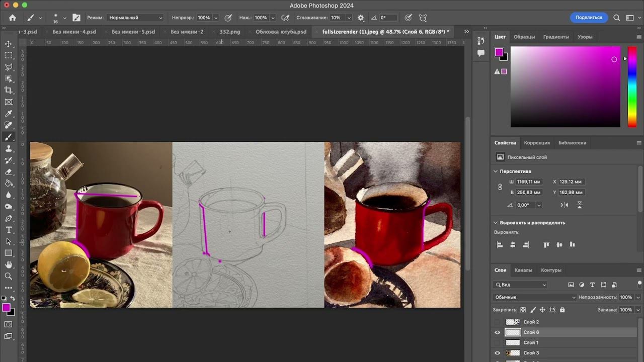Click the magenta foreground color swatch in toolbar
The height and width of the screenshot is (362, 644).
tap(6, 308)
